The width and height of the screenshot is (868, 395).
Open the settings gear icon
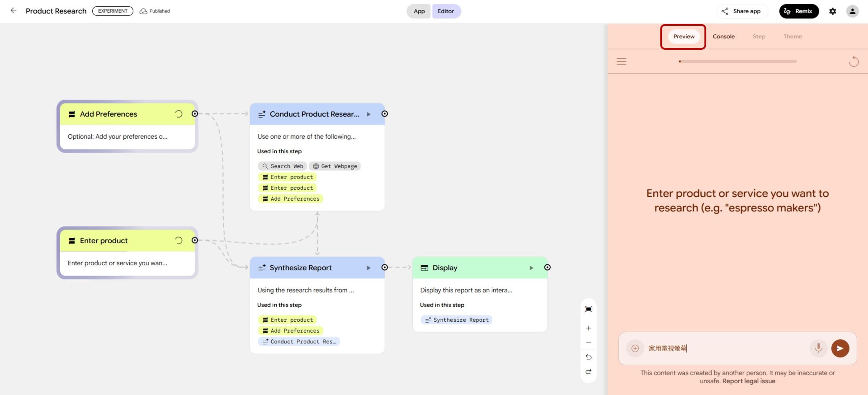832,11
